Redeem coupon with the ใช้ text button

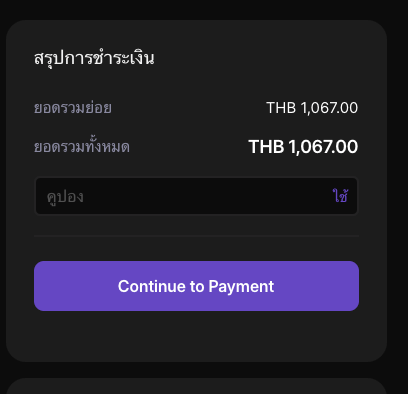pyautogui.click(x=340, y=196)
